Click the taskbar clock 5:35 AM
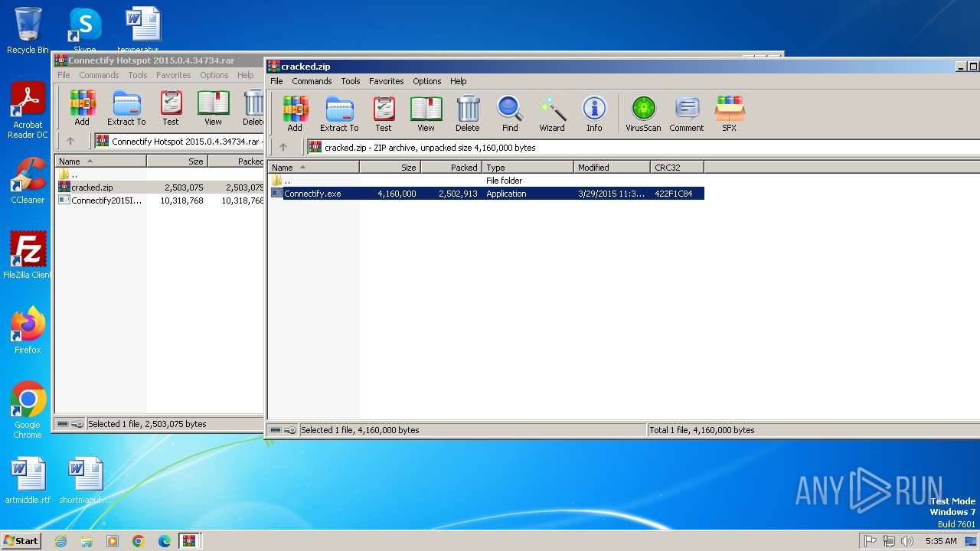 click(941, 540)
